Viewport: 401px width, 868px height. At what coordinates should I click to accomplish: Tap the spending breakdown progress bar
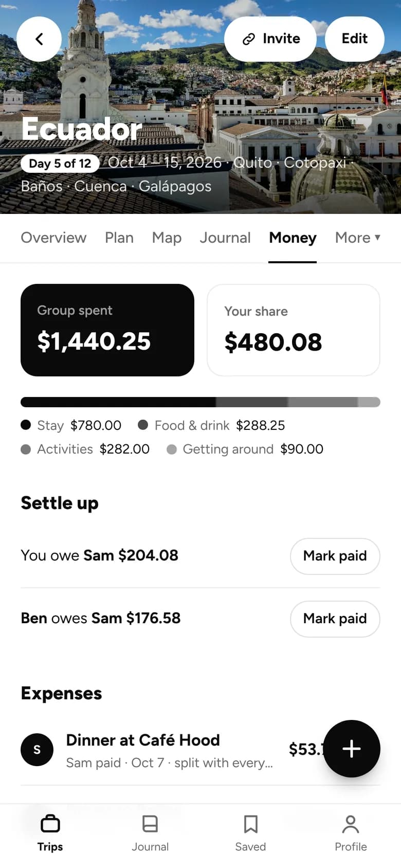(x=200, y=402)
